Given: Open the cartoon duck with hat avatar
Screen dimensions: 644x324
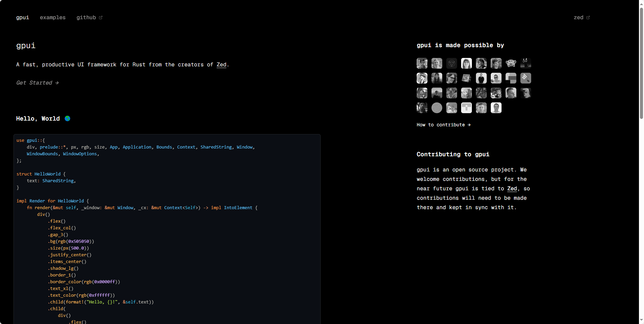Looking at the screenshot, I should (x=422, y=78).
